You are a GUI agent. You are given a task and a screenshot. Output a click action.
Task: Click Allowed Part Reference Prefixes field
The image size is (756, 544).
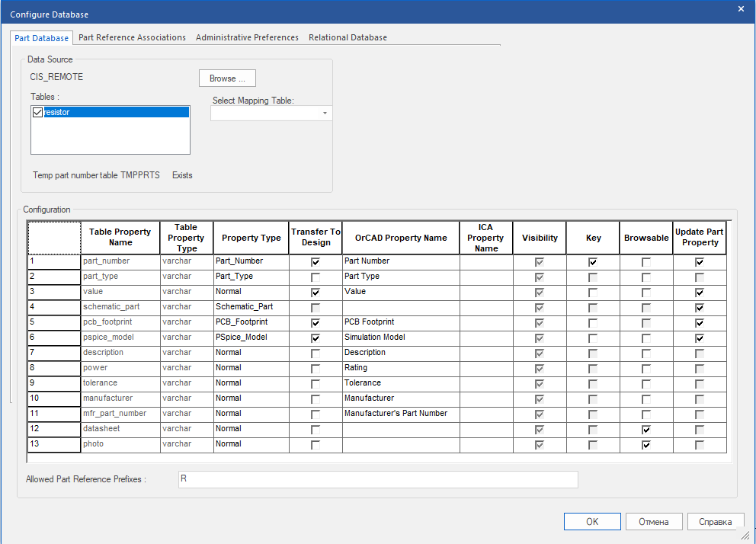(377, 479)
